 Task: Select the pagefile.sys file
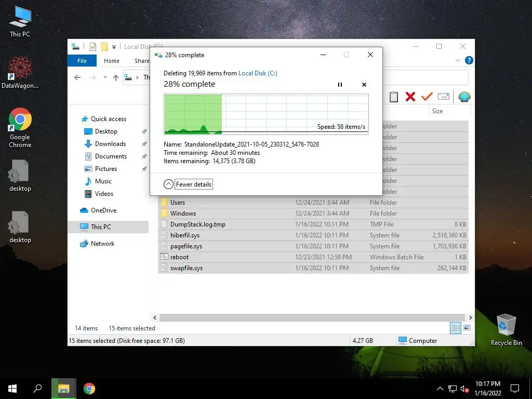pos(313,246)
